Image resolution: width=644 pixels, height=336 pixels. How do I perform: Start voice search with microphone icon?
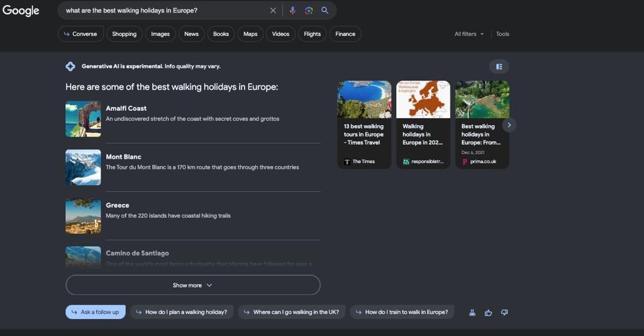(x=292, y=11)
